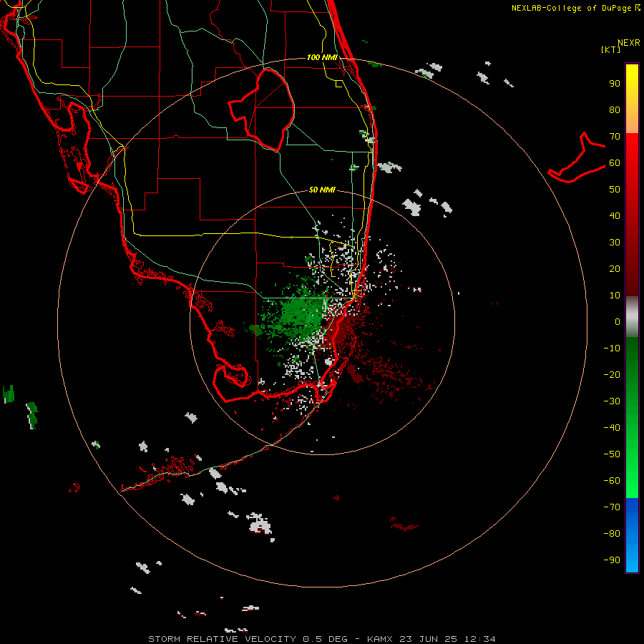Click the STORM RELATIVE VELOCITY caption text
Viewport: 644px width, 644px height.
click(222, 639)
